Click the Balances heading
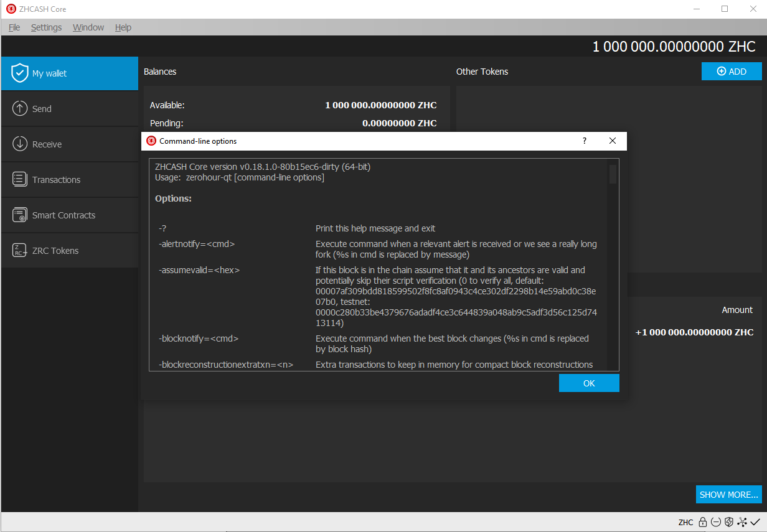Viewport: 767px width, 532px height. click(160, 72)
